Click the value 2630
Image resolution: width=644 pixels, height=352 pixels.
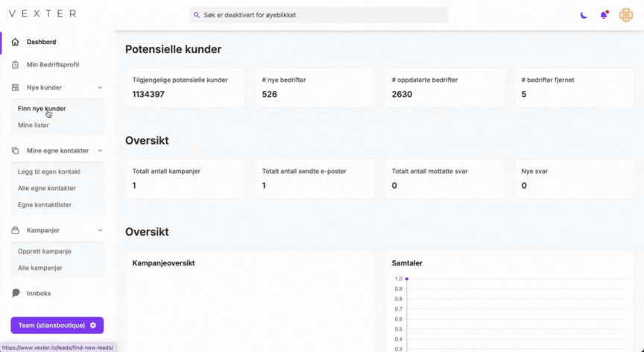(402, 95)
